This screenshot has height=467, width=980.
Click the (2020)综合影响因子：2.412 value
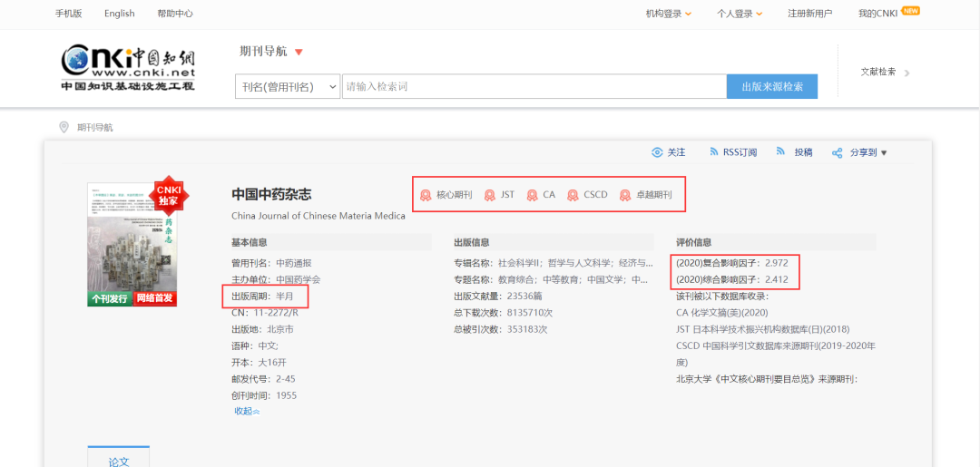tap(732, 279)
